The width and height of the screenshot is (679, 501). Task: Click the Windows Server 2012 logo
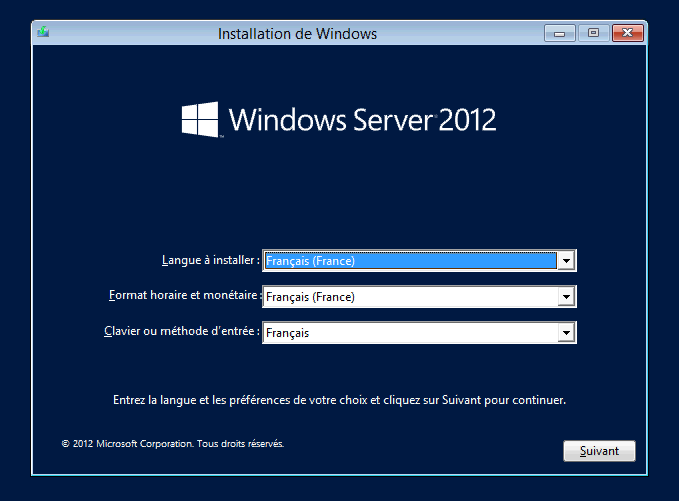point(339,120)
